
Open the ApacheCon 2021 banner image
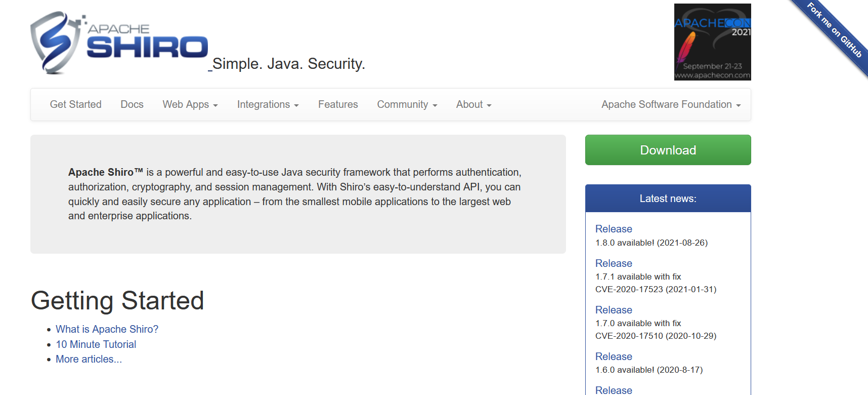712,42
